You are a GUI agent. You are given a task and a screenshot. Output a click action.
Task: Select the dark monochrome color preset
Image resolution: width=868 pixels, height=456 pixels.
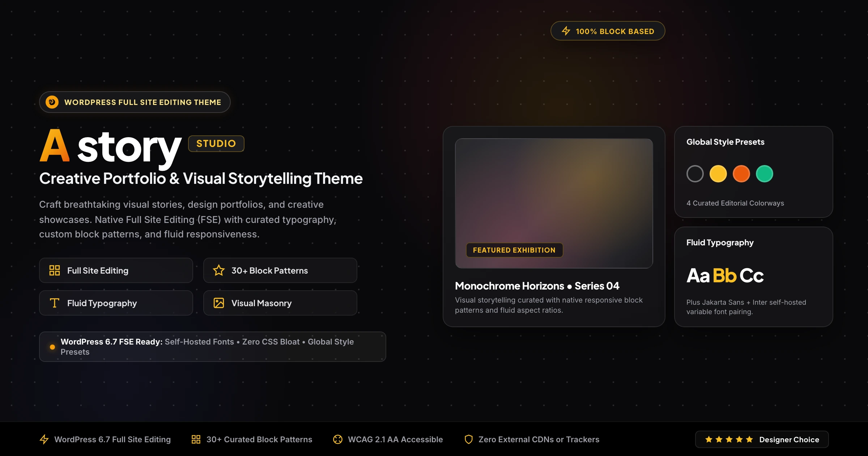695,174
